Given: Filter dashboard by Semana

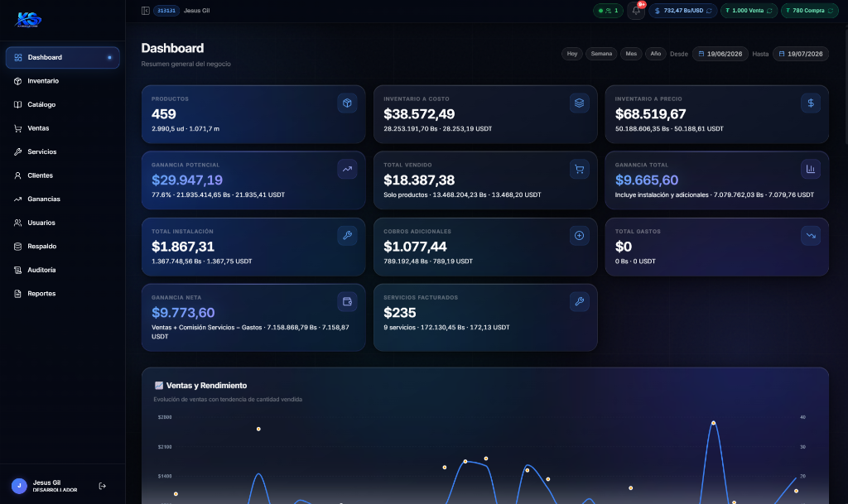Looking at the screenshot, I should [x=601, y=54].
